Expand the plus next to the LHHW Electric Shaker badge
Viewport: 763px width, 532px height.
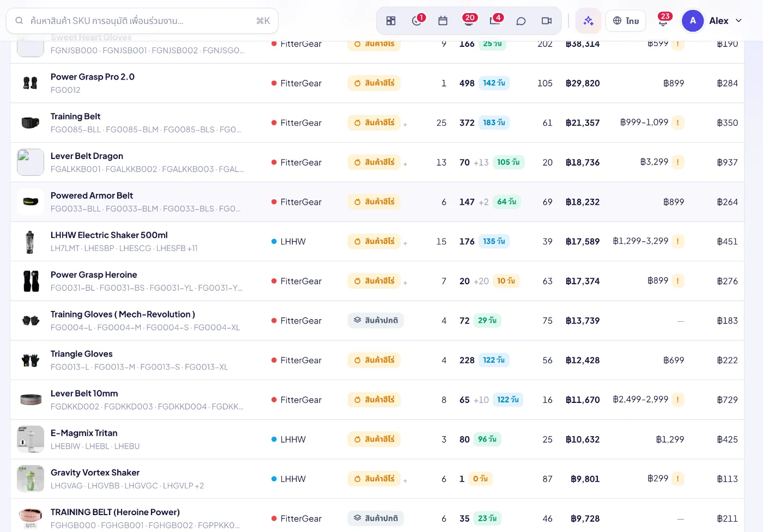(x=405, y=243)
